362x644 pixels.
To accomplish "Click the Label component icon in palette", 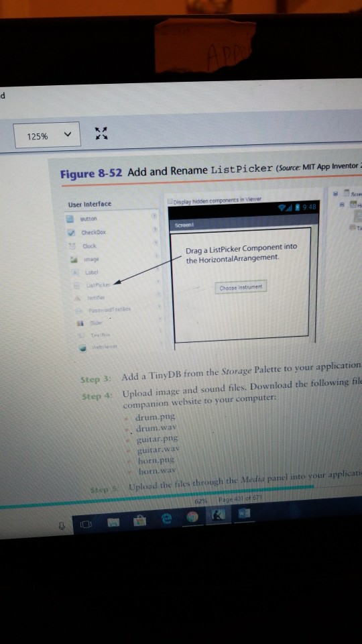I will pos(76,272).
